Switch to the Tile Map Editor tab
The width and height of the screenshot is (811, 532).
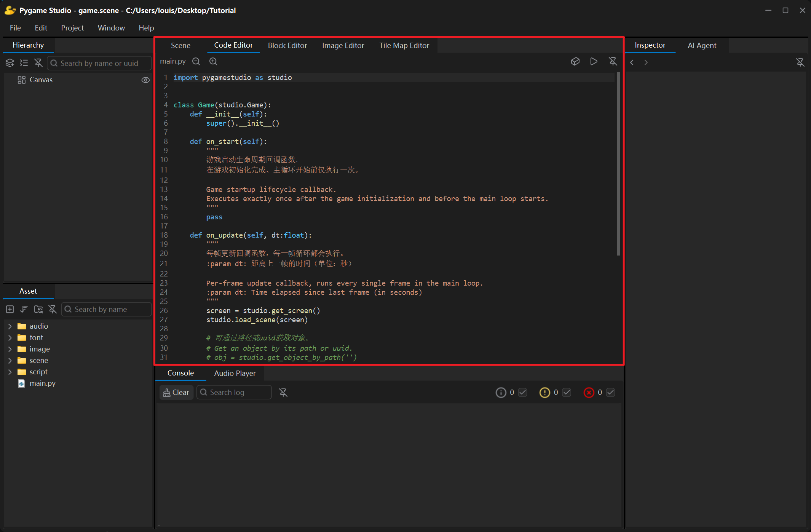[x=404, y=45]
